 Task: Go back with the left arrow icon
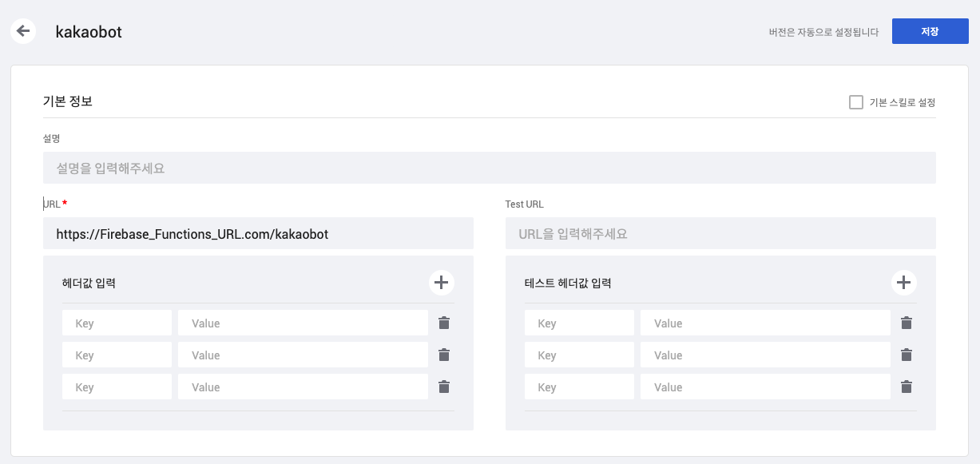click(x=23, y=31)
